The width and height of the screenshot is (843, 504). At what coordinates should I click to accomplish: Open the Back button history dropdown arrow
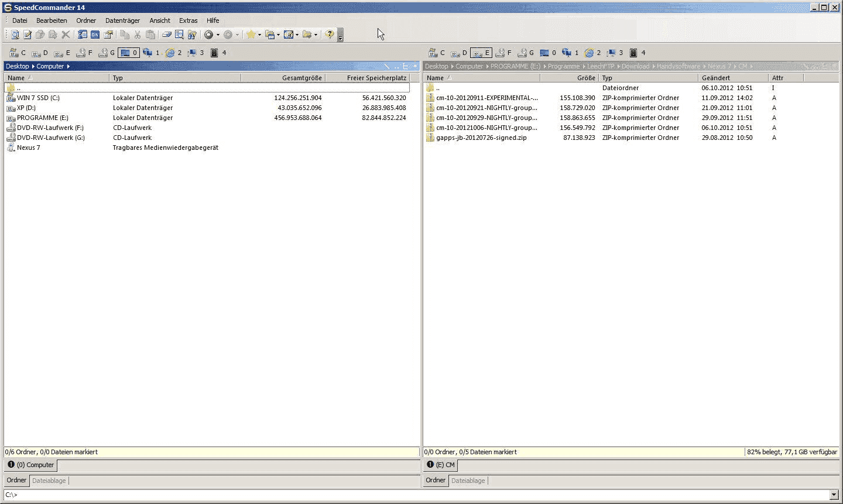click(218, 35)
